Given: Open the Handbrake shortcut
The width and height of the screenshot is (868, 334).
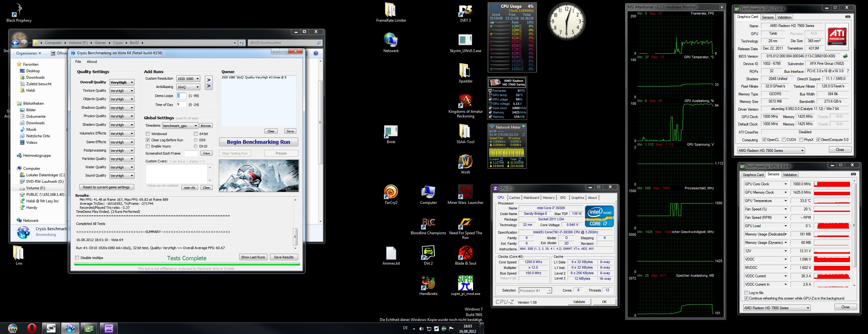Looking at the screenshot, I should coord(428,285).
